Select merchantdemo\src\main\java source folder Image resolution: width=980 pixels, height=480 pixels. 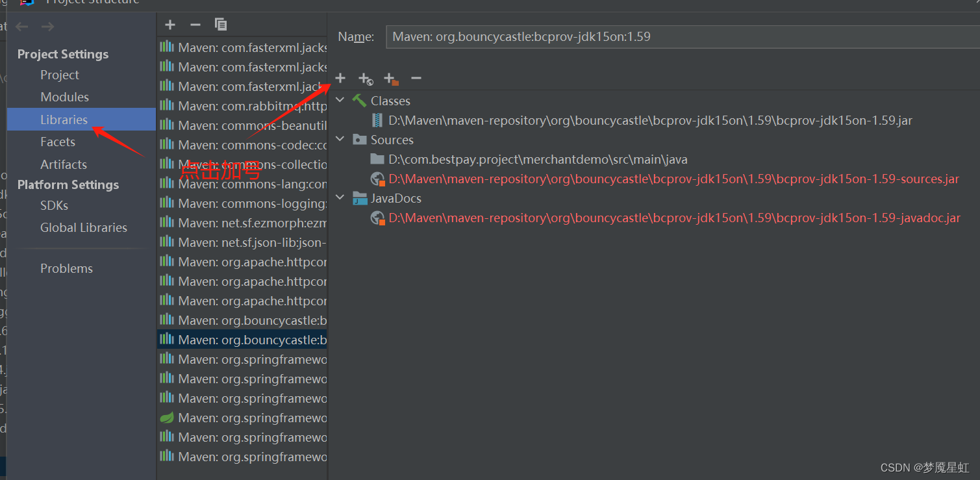click(538, 159)
